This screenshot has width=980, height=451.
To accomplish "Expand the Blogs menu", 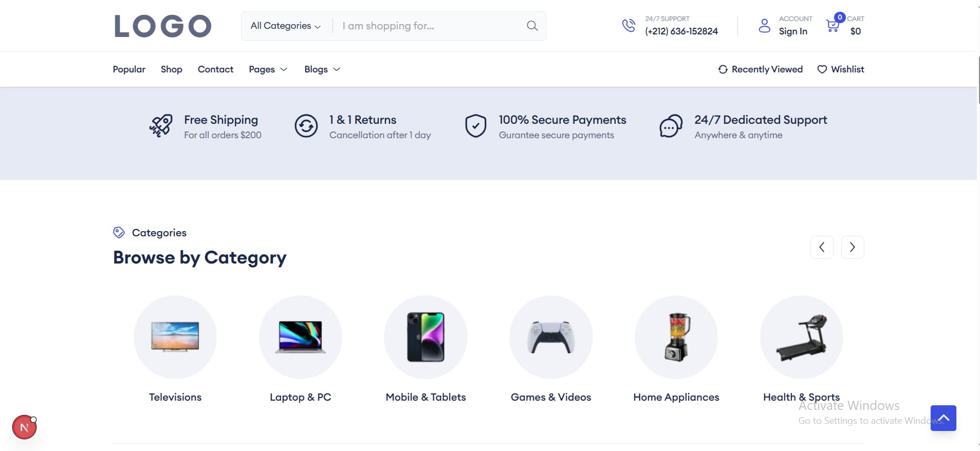I will point(322,69).
